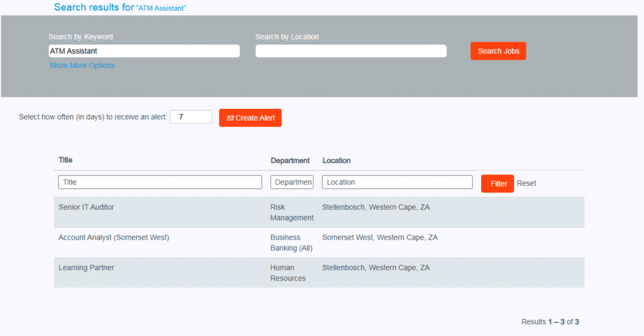Select the Business Banking (All) department cell

(x=291, y=243)
